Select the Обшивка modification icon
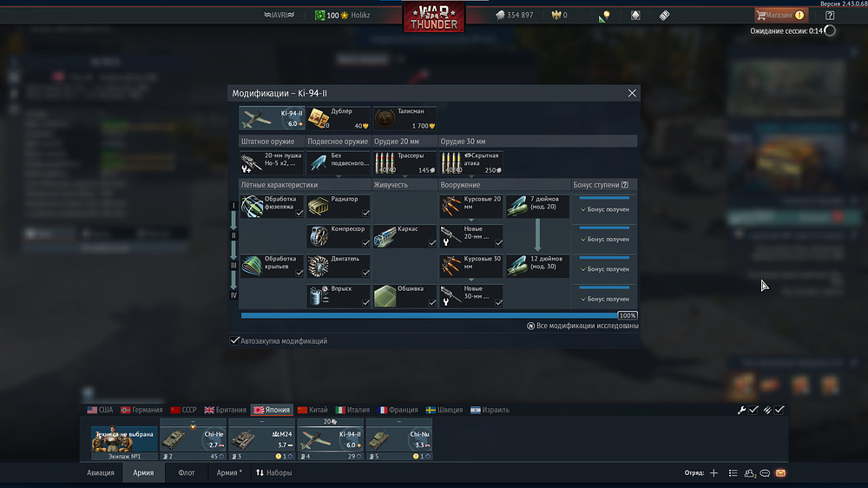 [385, 296]
